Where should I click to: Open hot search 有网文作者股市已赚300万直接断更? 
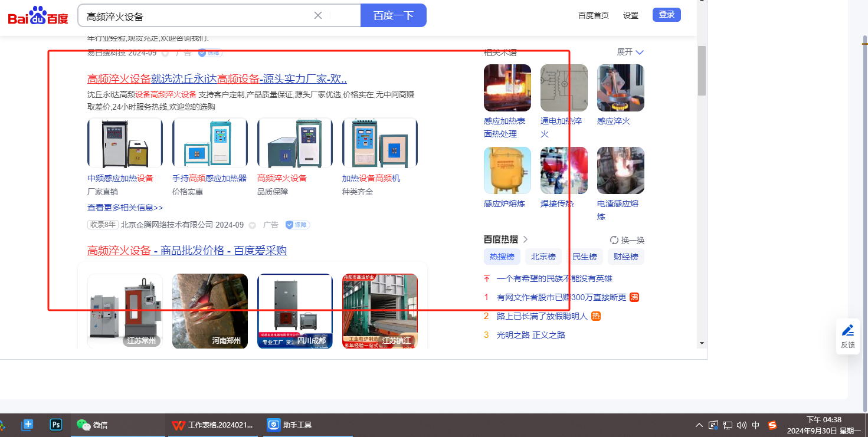561,297
